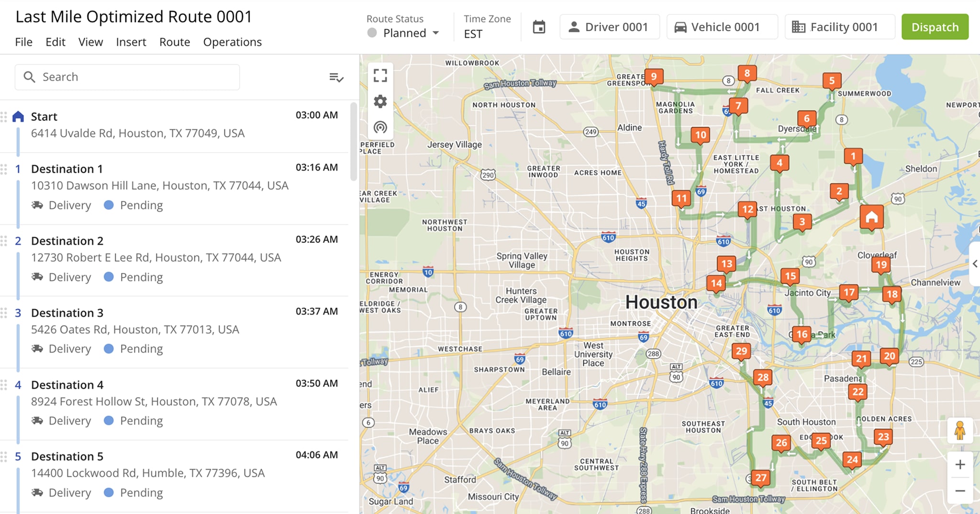Click the Driver 0001 person icon

click(x=573, y=27)
